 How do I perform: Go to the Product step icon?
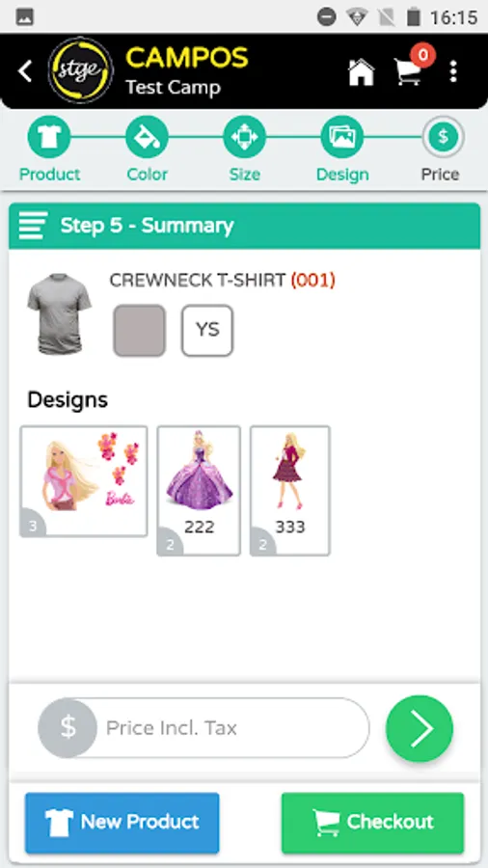[49, 136]
